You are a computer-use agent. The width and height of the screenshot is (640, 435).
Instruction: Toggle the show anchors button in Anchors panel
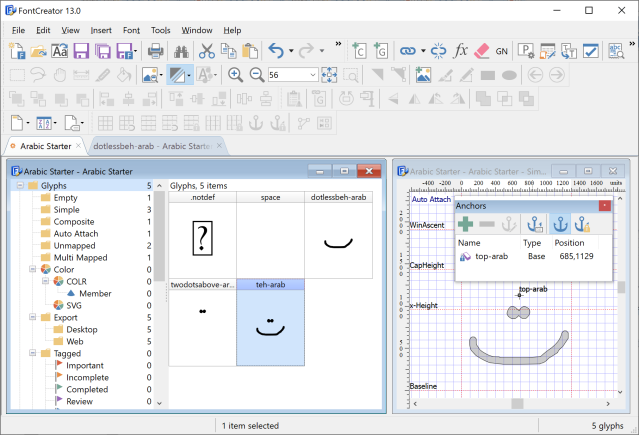coord(560,225)
